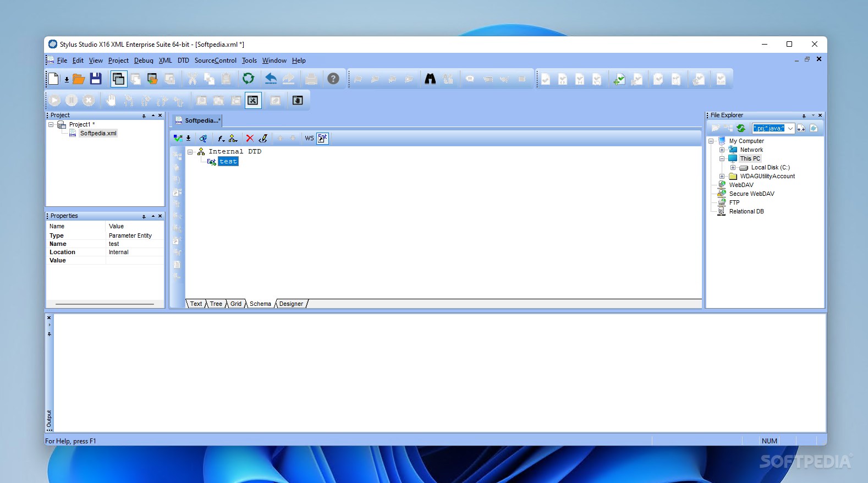Open the DTD menu
The image size is (868, 483).
click(x=183, y=61)
